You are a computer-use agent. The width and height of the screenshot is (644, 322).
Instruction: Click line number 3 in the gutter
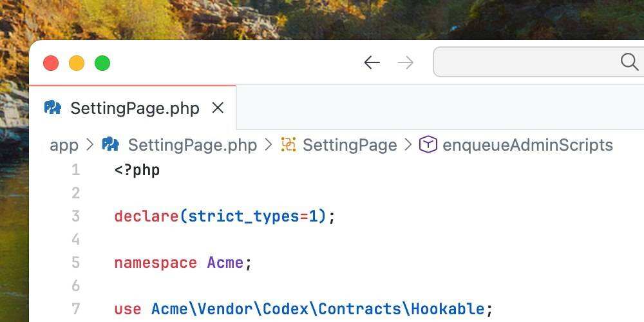pyautogui.click(x=75, y=216)
